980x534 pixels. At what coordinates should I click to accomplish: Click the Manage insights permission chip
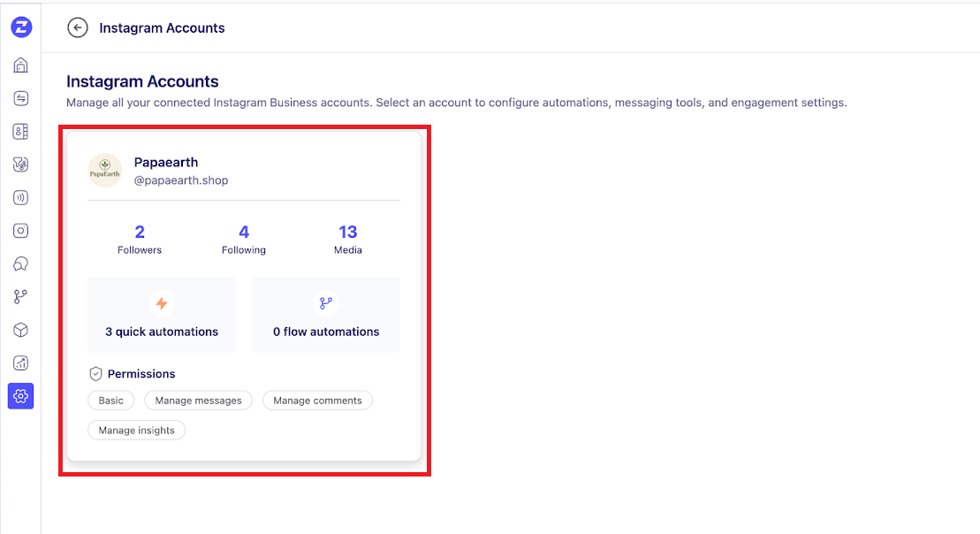[x=136, y=431]
